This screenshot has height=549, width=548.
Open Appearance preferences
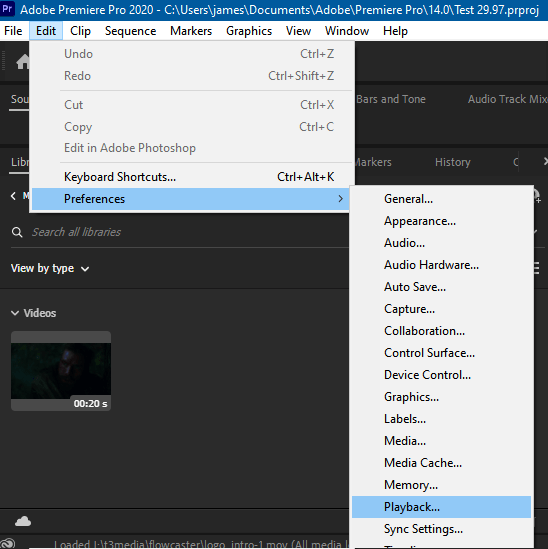click(x=441, y=221)
